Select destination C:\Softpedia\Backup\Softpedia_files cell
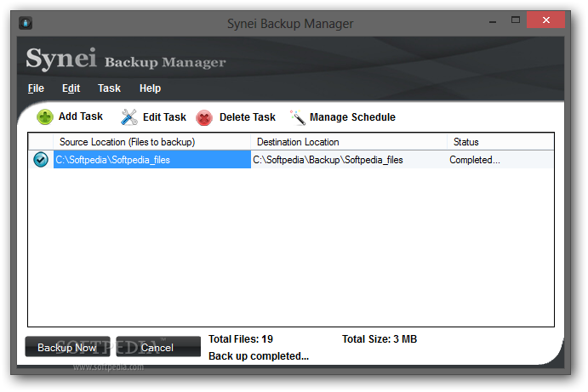 click(x=349, y=160)
